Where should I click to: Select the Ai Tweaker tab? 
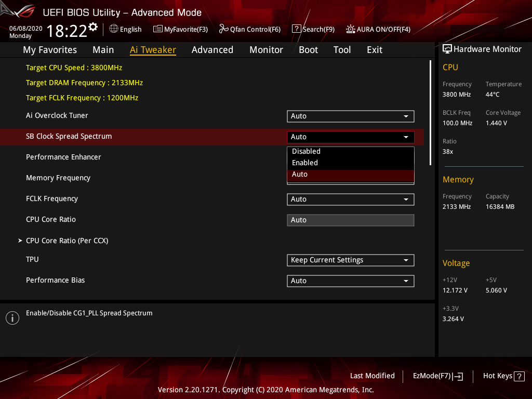point(153,50)
